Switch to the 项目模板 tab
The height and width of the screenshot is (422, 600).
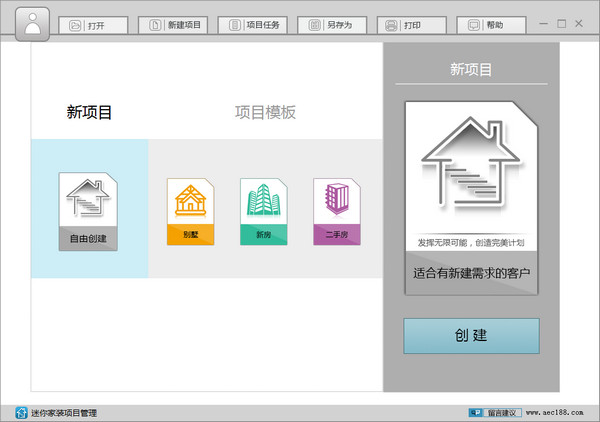pos(265,112)
